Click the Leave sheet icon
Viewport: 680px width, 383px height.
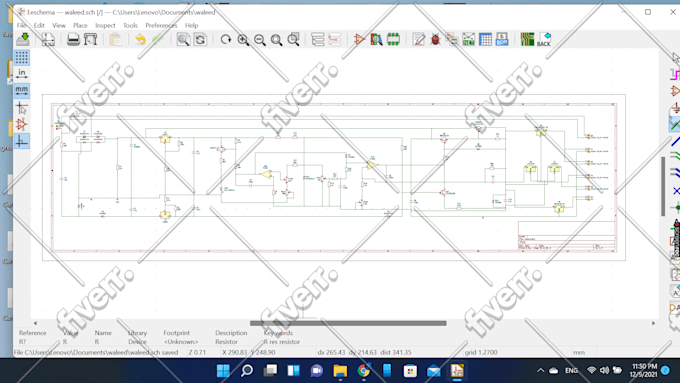335,39
